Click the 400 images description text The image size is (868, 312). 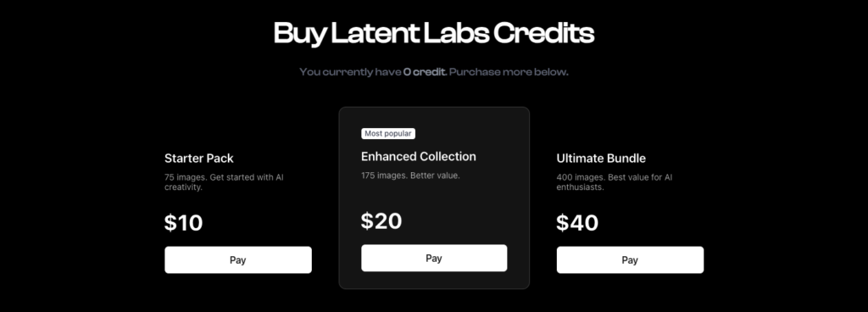(615, 182)
